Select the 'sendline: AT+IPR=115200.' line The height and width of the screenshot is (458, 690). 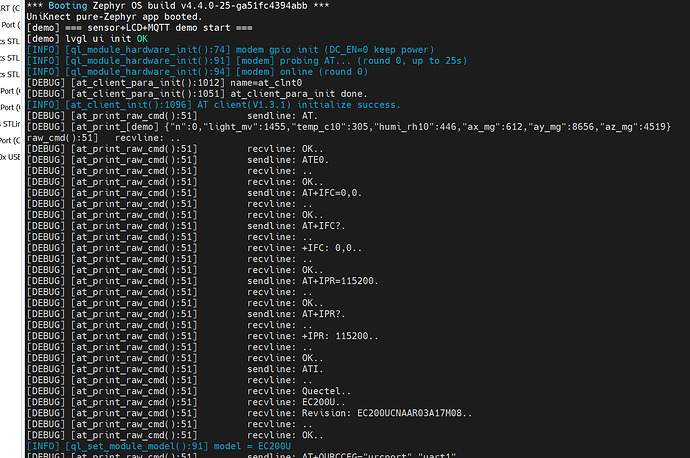[x=202, y=281]
